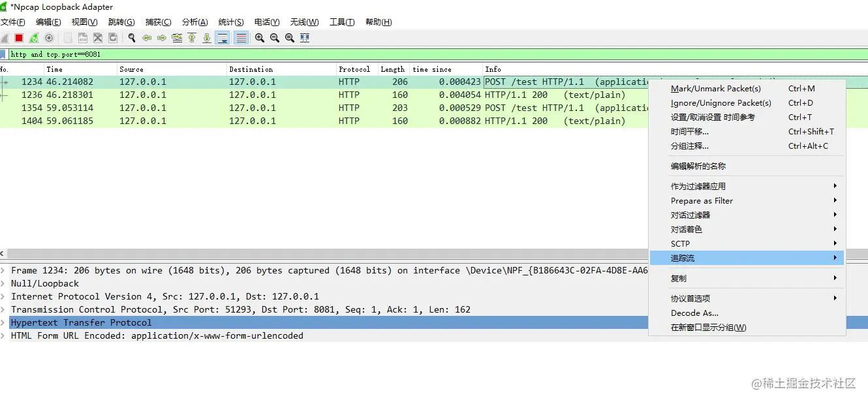Toggle auto-scroll during live capture
Screen dimensions: 868x402
click(x=223, y=38)
